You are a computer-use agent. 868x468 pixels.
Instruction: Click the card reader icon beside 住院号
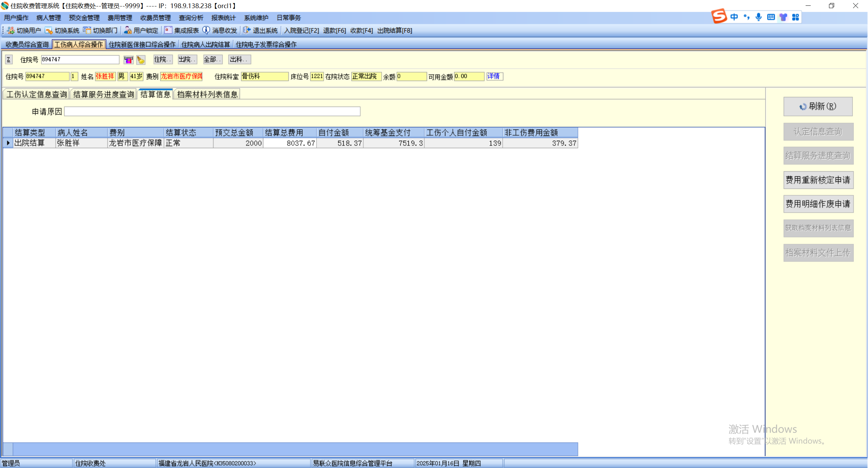128,60
